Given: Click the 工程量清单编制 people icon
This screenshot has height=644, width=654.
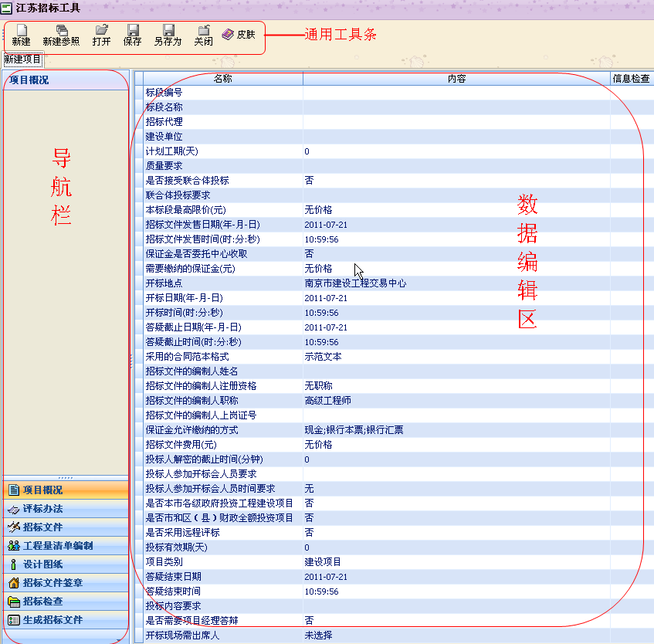Looking at the screenshot, I should pyautogui.click(x=14, y=546).
